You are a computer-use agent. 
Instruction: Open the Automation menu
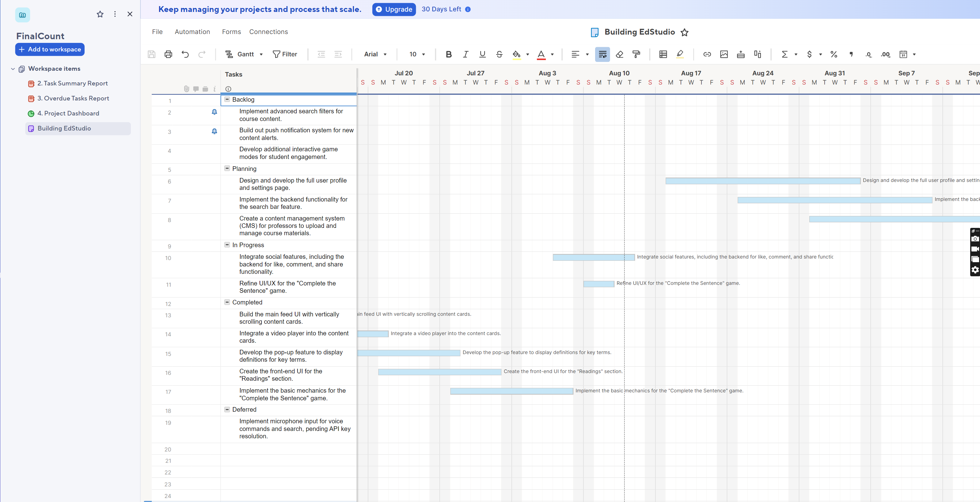point(192,32)
